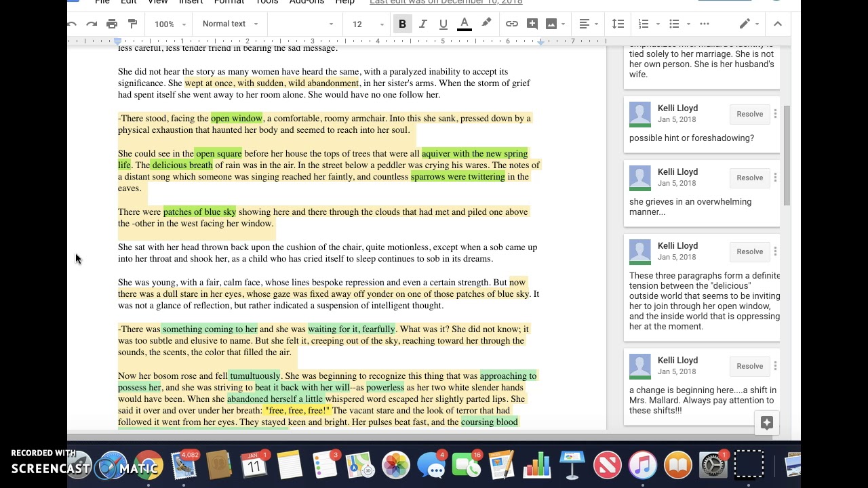Resolve the 'she grieves in an overwhelming' comment
The image size is (868, 488).
coord(749,178)
